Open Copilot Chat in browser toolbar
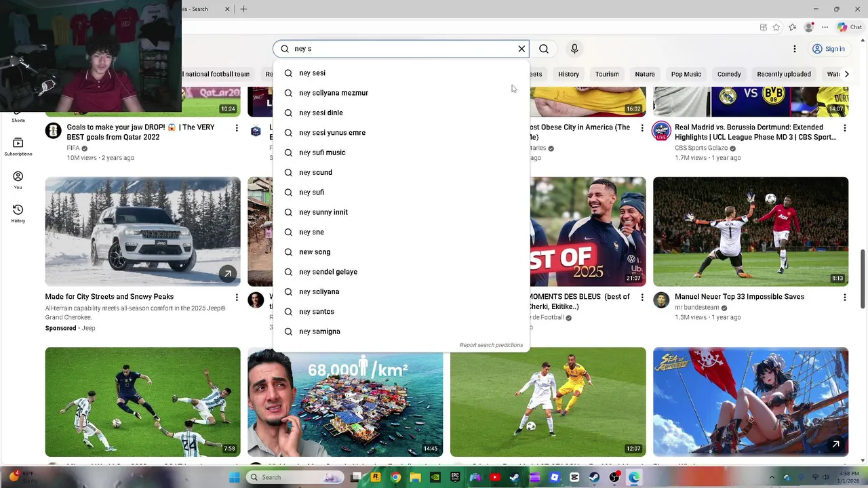The width and height of the screenshot is (868, 488). click(x=851, y=27)
